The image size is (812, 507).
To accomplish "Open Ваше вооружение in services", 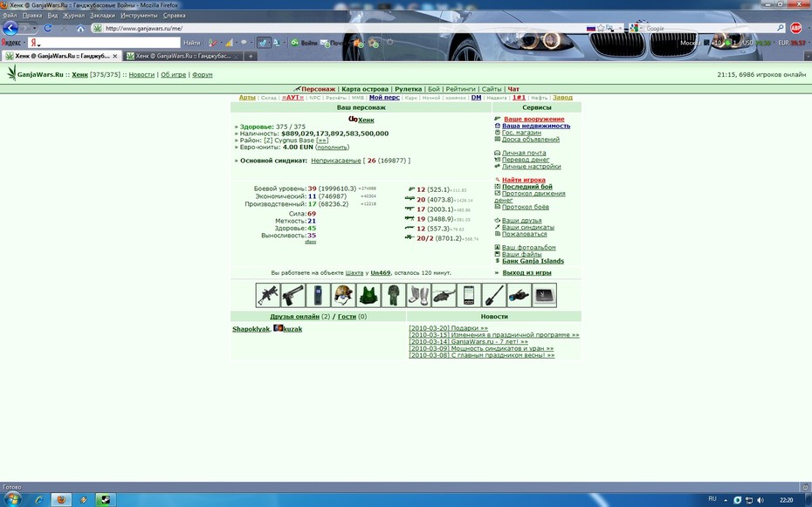I will click(x=533, y=119).
